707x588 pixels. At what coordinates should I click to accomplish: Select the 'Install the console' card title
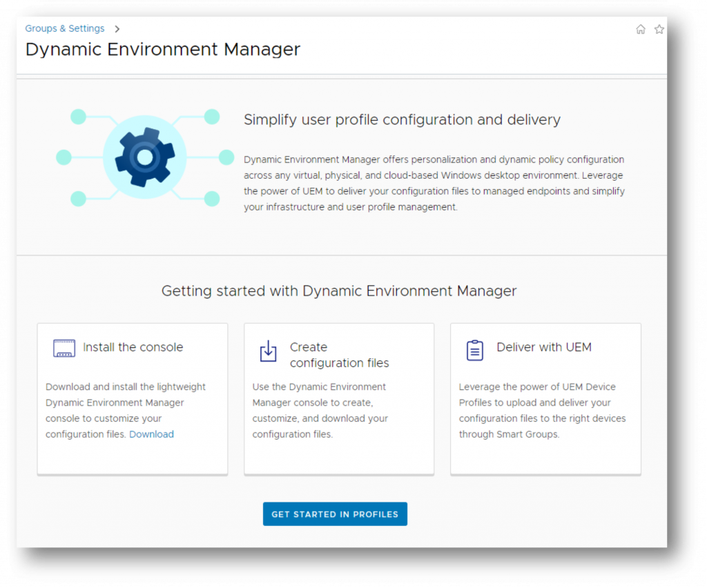point(133,347)
